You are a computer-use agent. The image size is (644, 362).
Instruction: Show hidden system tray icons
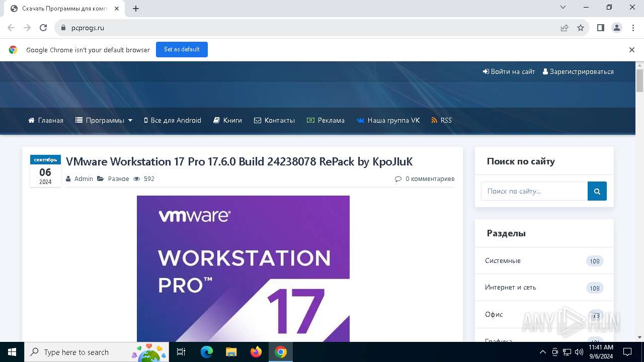[543, 352]
